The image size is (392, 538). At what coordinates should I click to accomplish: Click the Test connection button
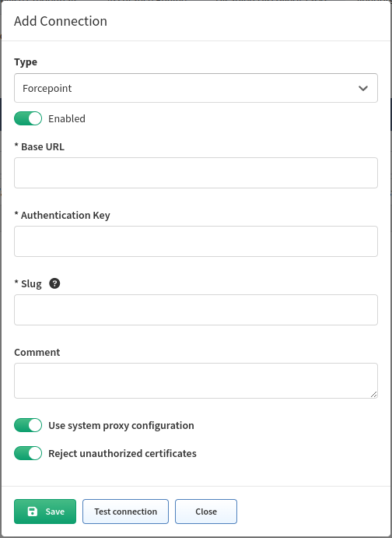[x=125, y=512]
